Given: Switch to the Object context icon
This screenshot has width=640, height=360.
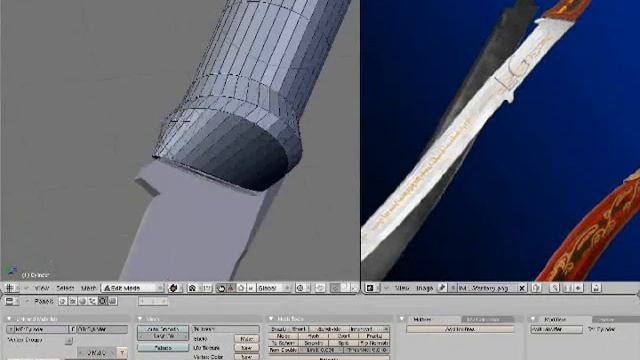Looking at the screenshot, I should click(x=92, y=301).
